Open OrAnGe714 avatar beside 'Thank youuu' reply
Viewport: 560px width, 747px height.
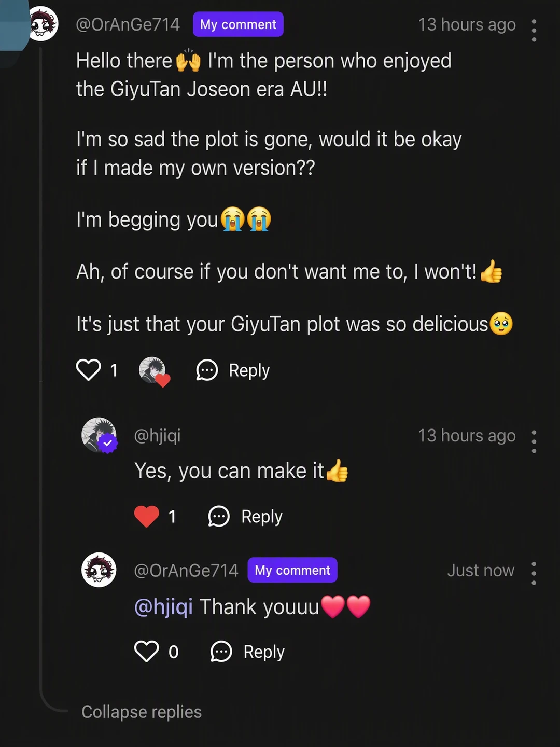[x=99, y=570]
